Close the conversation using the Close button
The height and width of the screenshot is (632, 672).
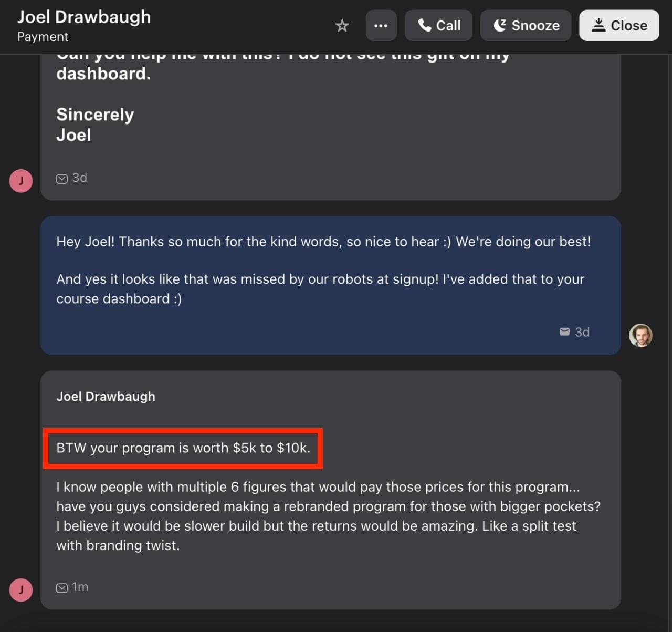pos(619,26)
